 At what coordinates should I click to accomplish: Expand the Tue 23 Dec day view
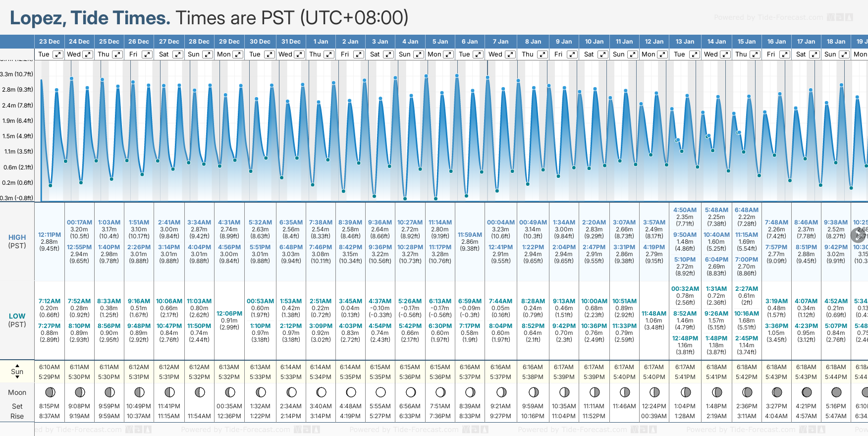[x=58, y=54]
